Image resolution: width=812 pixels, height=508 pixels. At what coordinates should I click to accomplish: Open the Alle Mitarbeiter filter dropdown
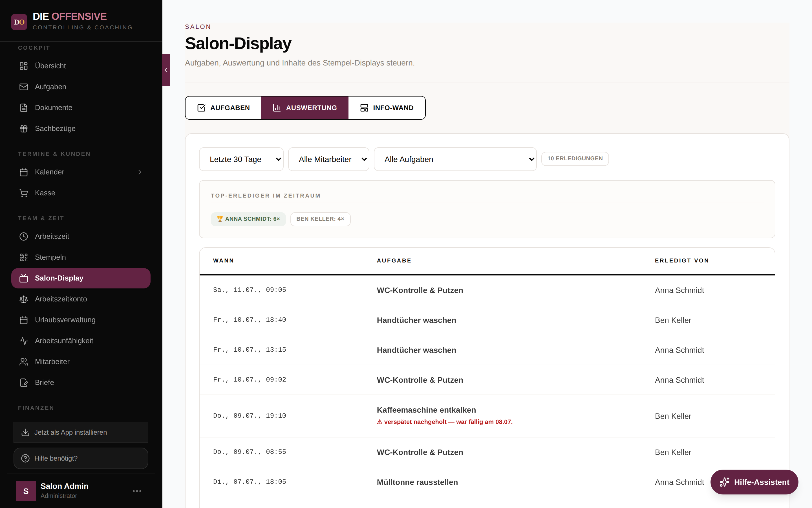328,159
